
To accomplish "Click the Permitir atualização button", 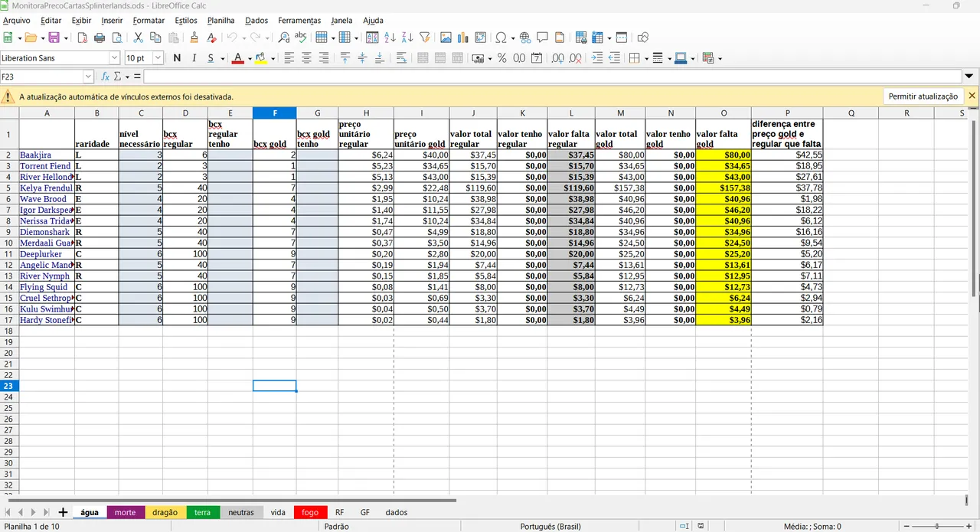I will point(923,96).
